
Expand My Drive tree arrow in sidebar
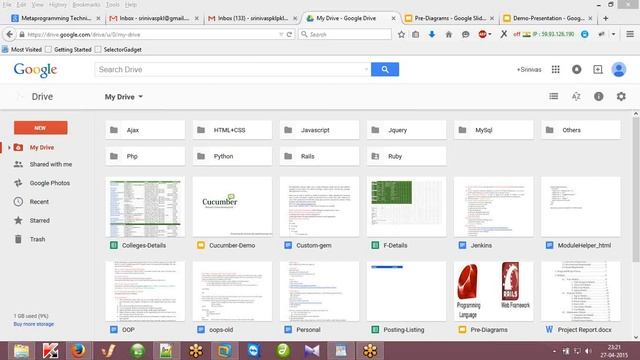coord(9,147)
